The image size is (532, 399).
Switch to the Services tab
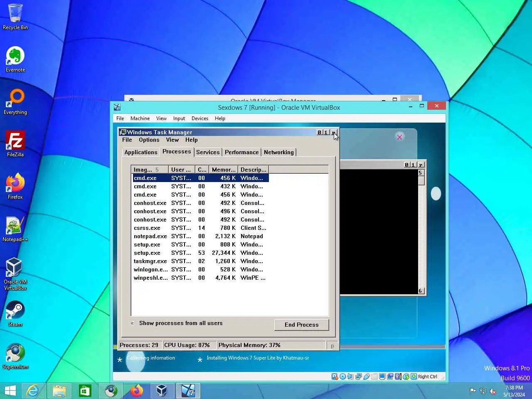[208, 152]
